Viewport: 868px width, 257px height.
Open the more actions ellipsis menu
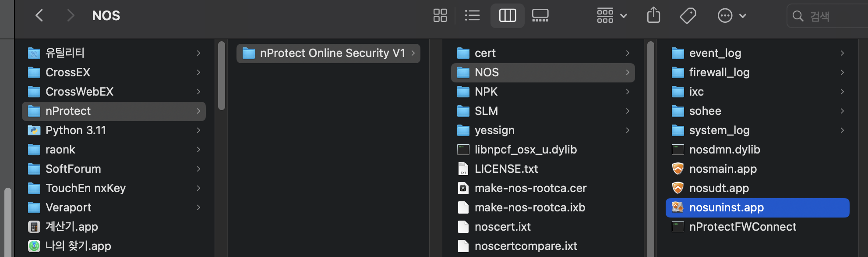coord(732,16)
